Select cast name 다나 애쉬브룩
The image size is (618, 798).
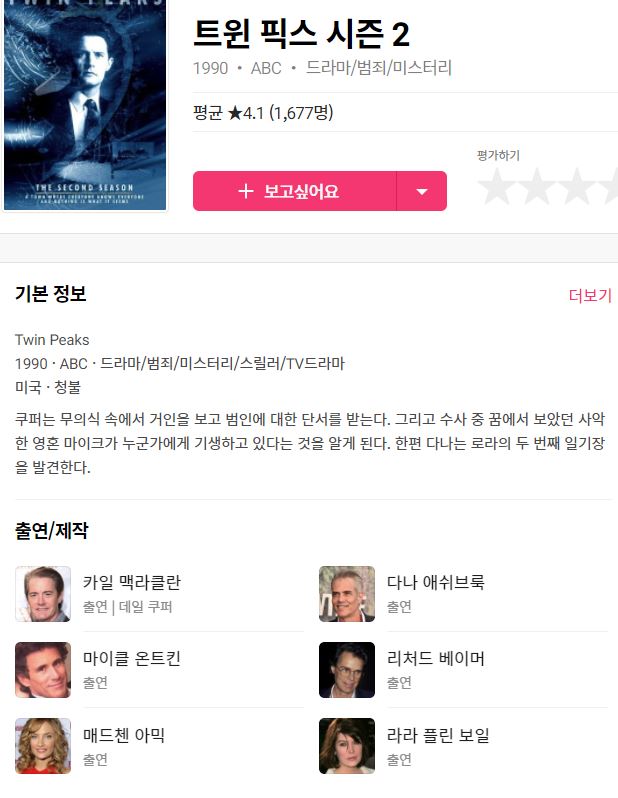tap(436, 582)
